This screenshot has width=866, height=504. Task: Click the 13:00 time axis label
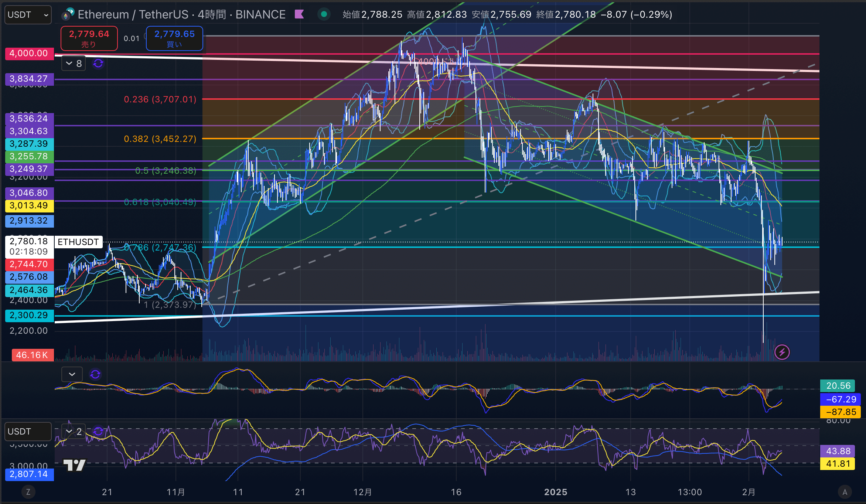(x=690, y=492)
